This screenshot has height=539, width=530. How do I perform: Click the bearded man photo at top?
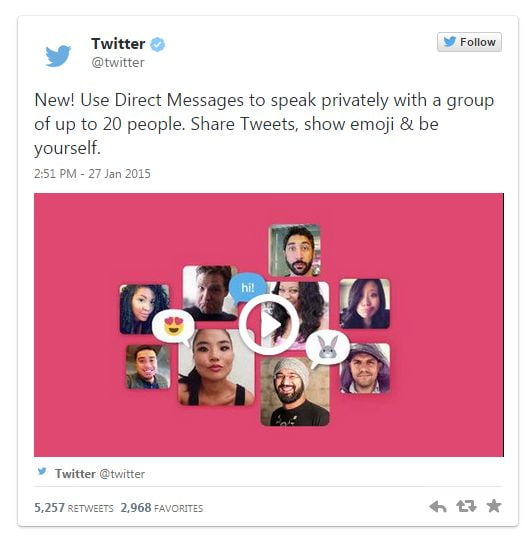point(294,250)
